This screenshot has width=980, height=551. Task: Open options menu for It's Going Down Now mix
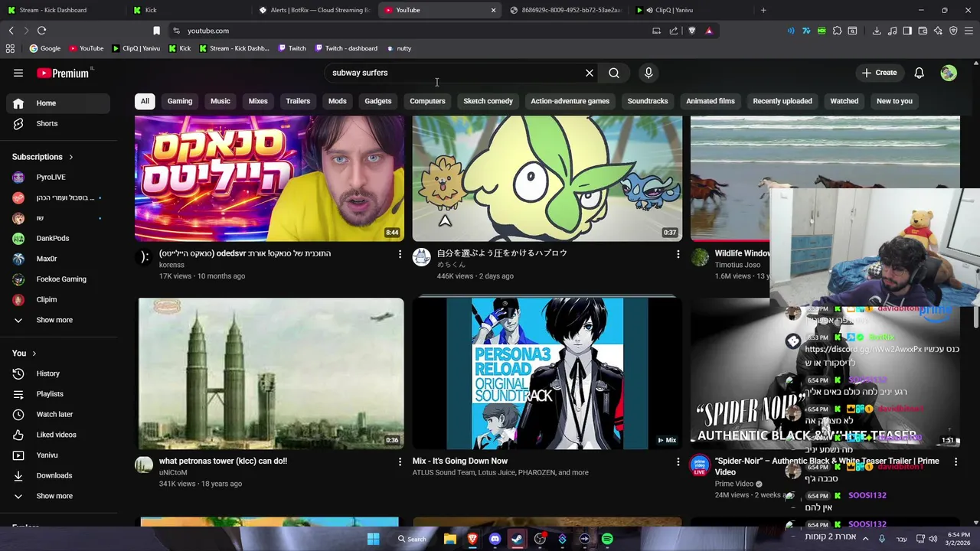(x=678, y=462)
